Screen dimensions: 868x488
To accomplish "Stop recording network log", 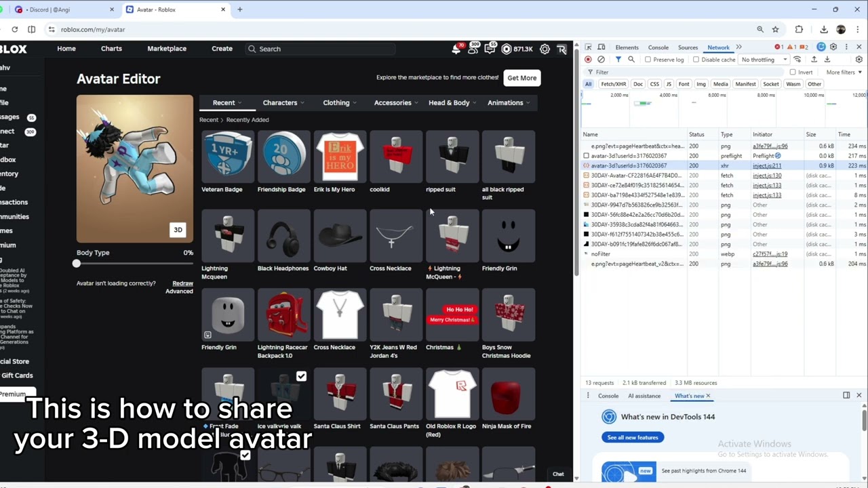I will 588,60.
